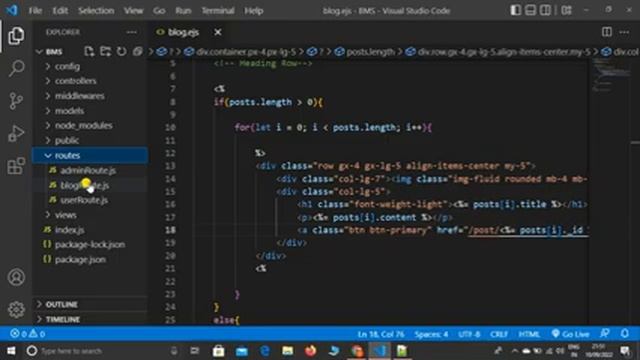Image resolution: width=640 pixels, height=360 pixels.
Task: Open the Search view in activity bar
Action: pyautogui.click(x=16, y=68)
